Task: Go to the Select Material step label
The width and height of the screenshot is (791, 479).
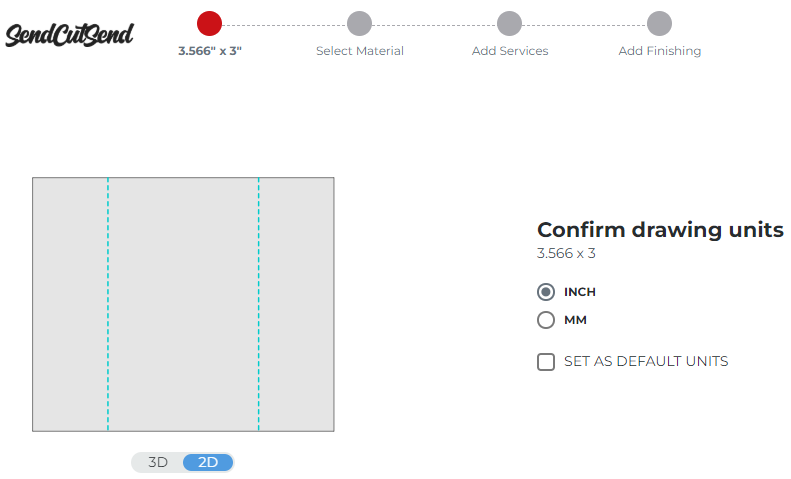Action: coord(359,51)
